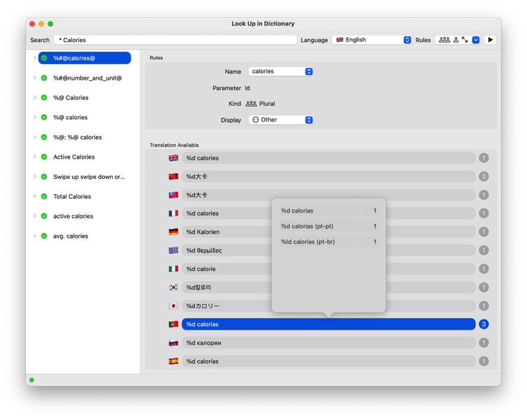Open the Name dropdown set to calories
This screenshot has height=420, width=527.
point(281,72)
